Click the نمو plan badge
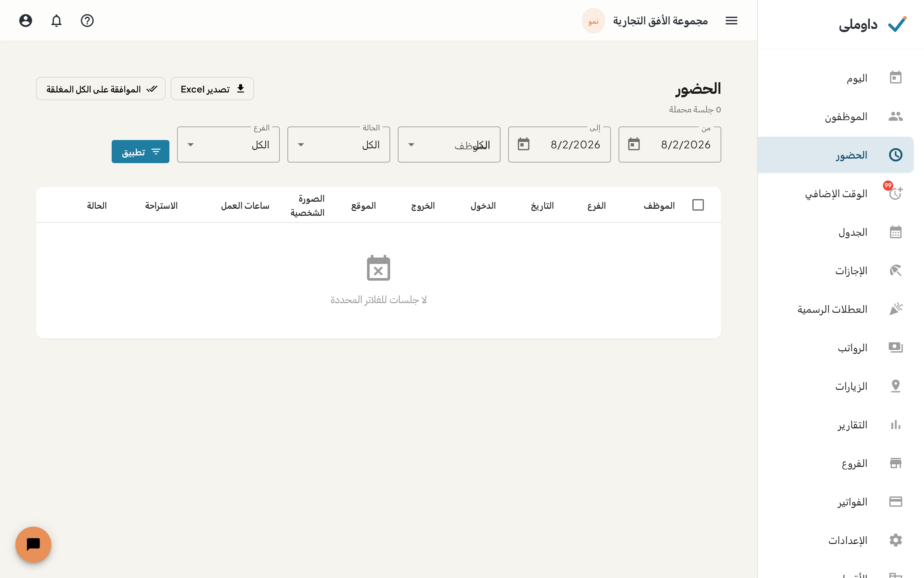Viewport: 924px width, 578px height. point(593,21)
